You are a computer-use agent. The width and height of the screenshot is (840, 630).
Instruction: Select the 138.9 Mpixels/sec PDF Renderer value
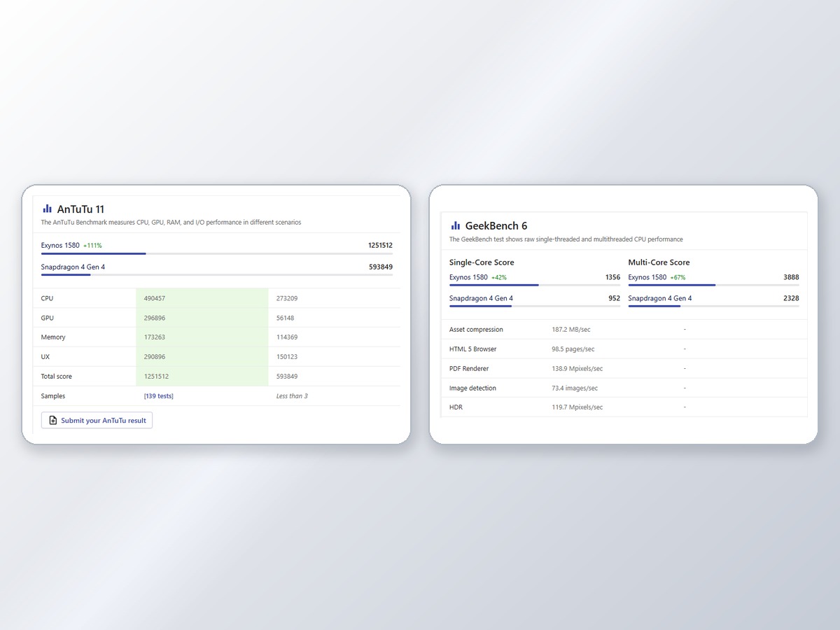tap(577, 369)
